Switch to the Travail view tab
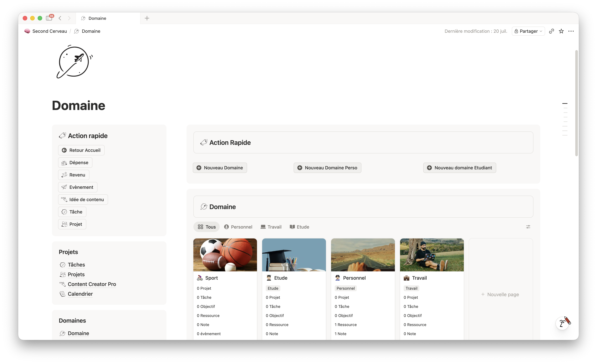Image resolution: width=597 pixels, height=364 pixels. 271,227
